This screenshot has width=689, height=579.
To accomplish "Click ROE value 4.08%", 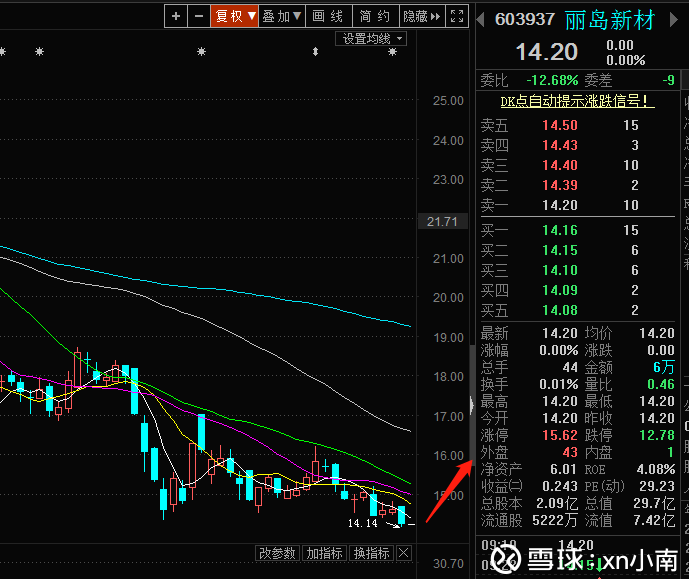I will [x=656, y=469].
